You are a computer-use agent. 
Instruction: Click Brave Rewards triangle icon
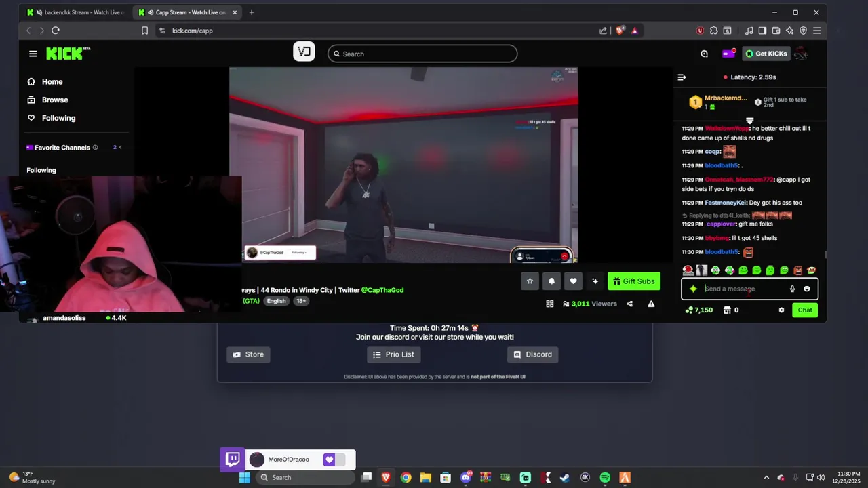(635, 30)
